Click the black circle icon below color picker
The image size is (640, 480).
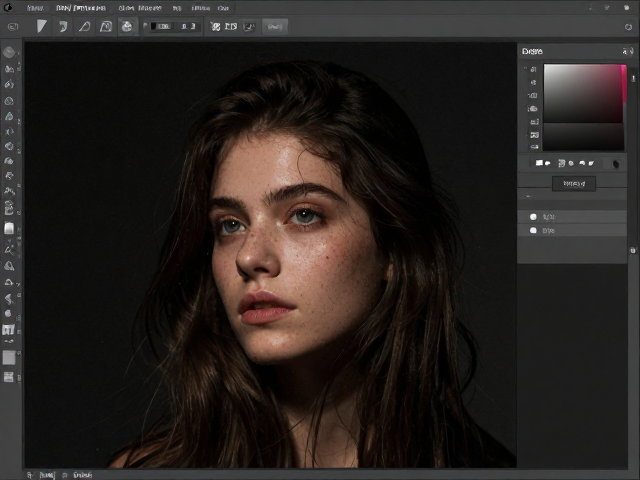[x=616, y=164]
